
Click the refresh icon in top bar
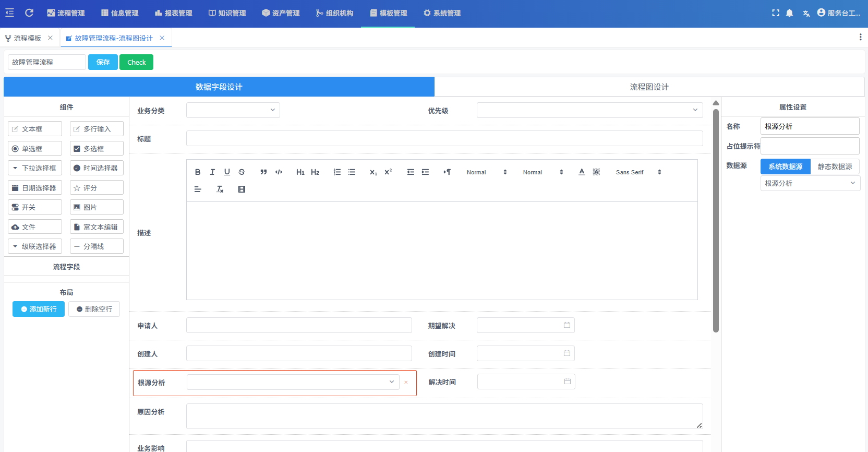point(29,13)
